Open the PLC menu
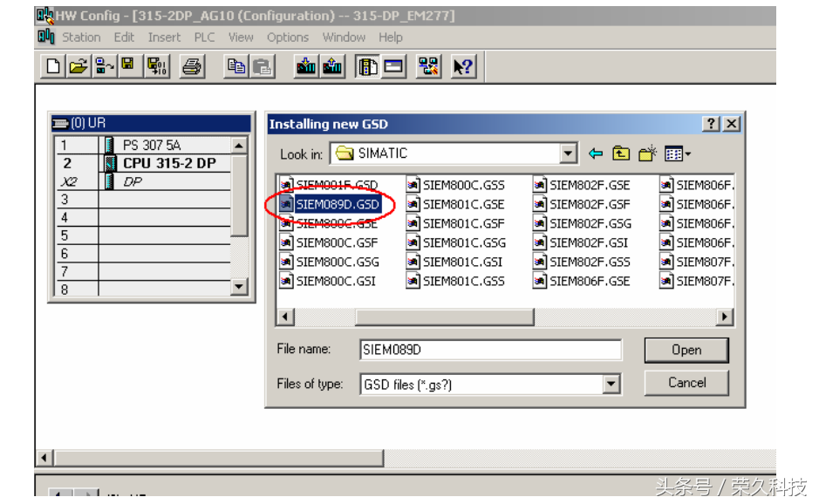819x504 pixels. click(204, 37)
